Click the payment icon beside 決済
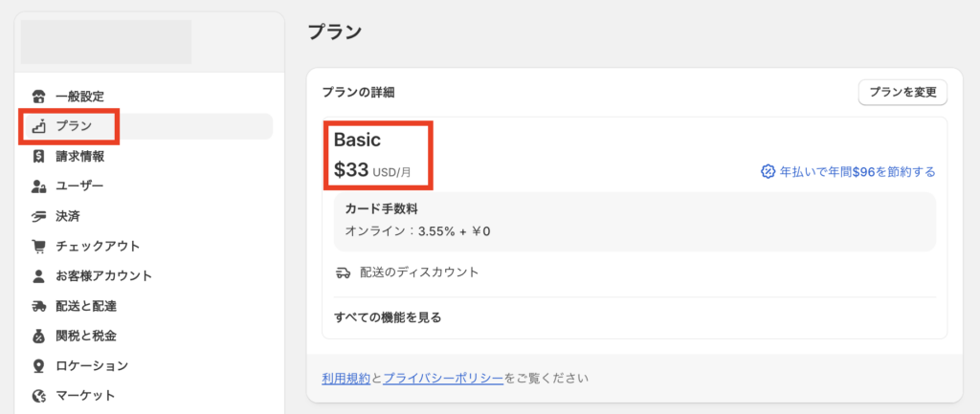The image size is (980, 414). click(39, 216)
